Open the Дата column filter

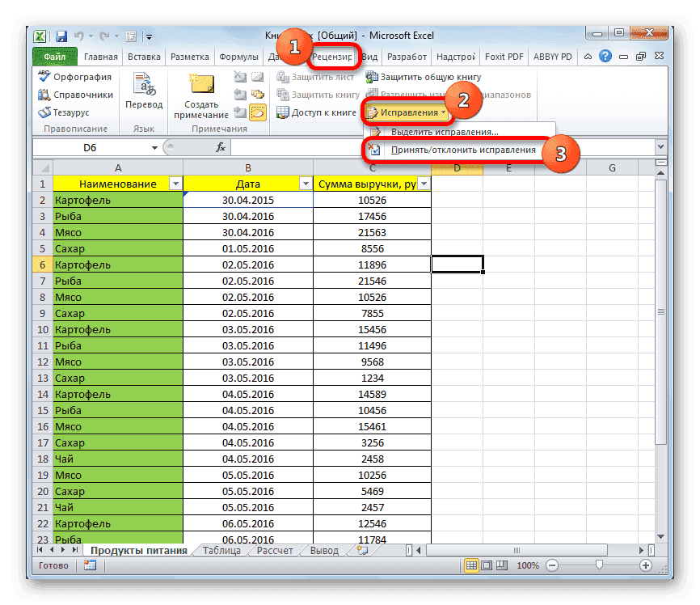(x=304, y=184)
